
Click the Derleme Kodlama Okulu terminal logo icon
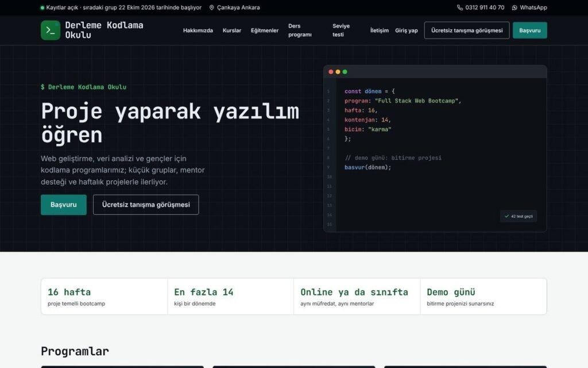pos(51,30)
